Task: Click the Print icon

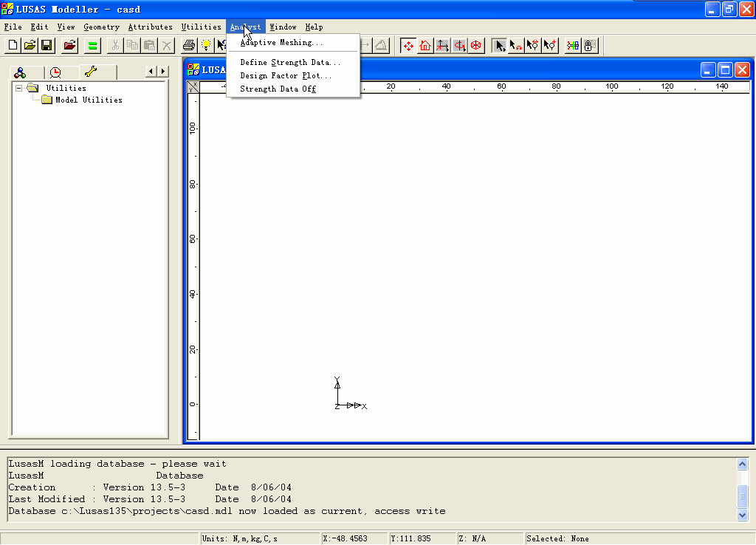Action: (189, 46)
